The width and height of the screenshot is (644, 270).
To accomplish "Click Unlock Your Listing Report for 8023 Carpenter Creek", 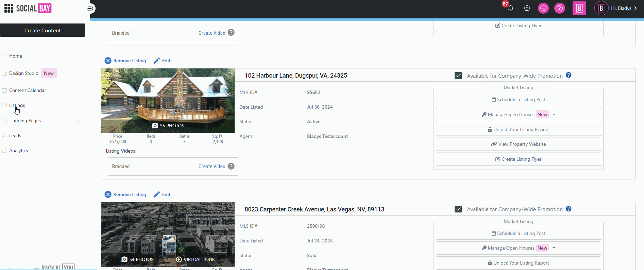I will [518, 263].
